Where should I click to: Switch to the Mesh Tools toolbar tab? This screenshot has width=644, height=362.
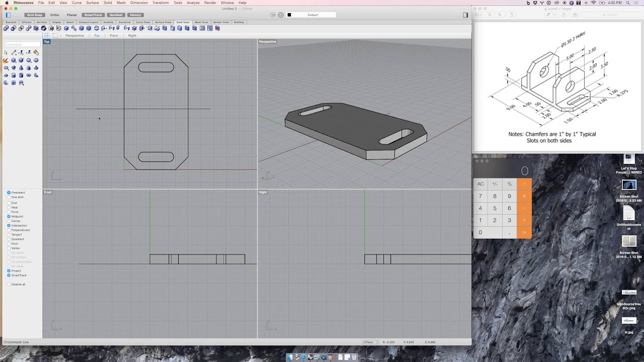[x=201, y=22]
